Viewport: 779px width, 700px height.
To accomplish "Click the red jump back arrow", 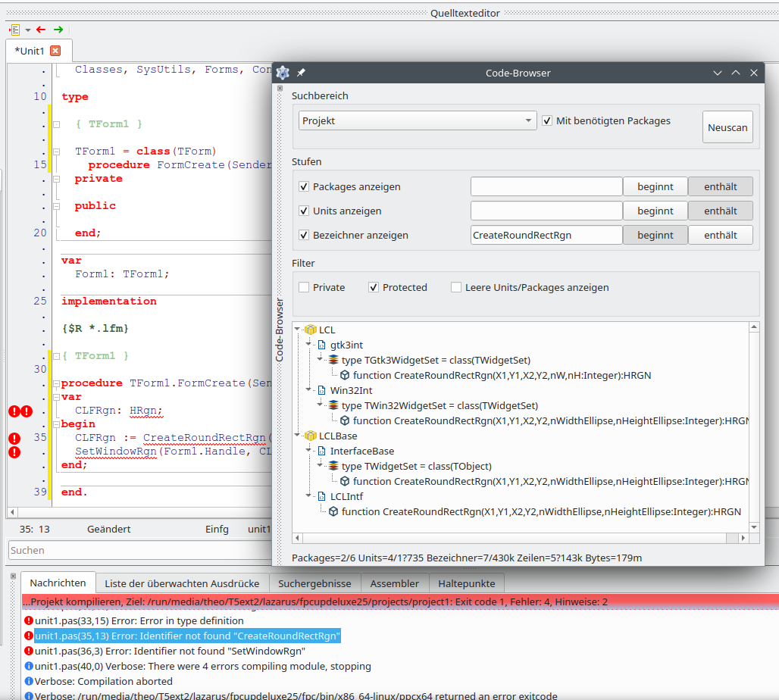I will pos(41,30).
